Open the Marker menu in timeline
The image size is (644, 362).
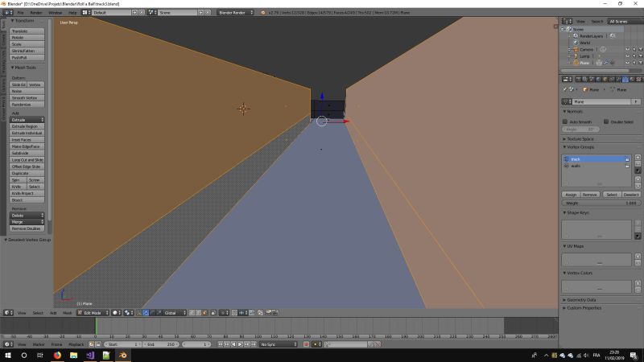(x=39, y=344)
